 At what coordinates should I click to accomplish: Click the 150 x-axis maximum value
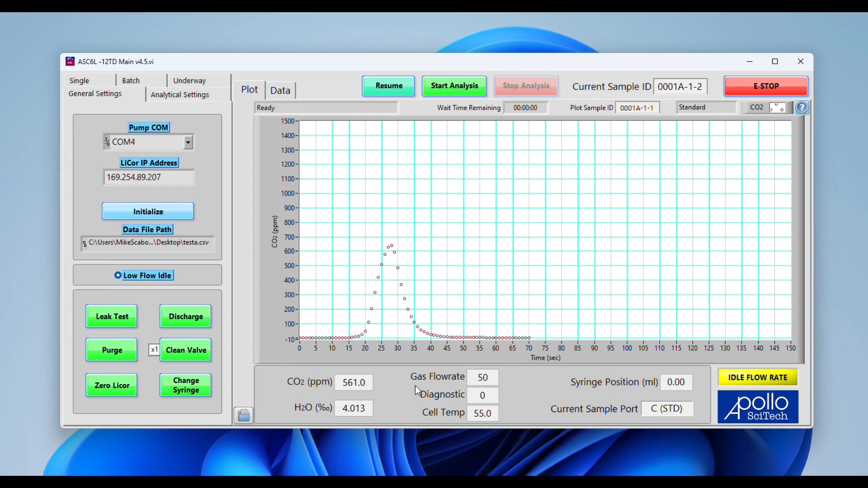pyautogui.click(x=791, y=348)
